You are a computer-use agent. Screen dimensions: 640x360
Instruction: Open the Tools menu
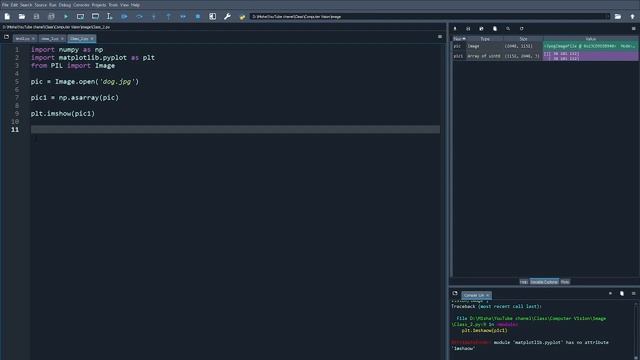[x=113, y=5]
